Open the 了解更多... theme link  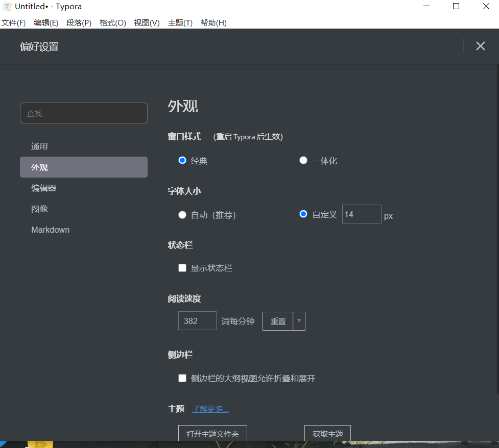pyautogui.click(x=210, y=409)
